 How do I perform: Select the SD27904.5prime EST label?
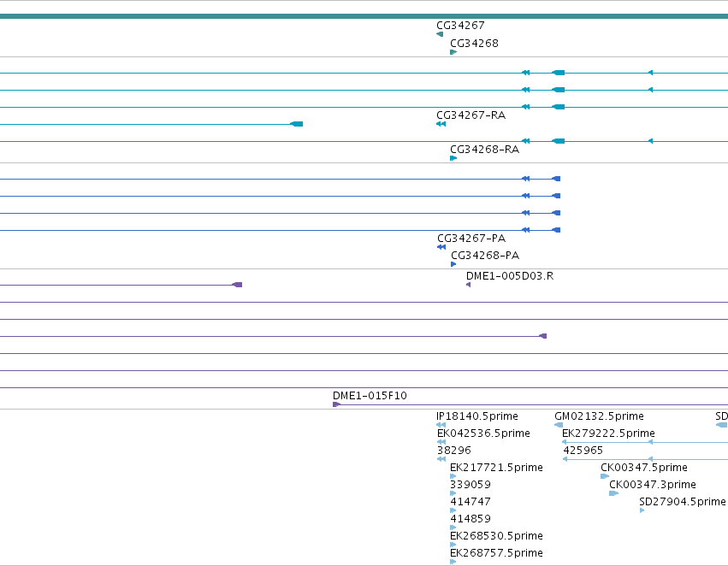tap(682, 502)
